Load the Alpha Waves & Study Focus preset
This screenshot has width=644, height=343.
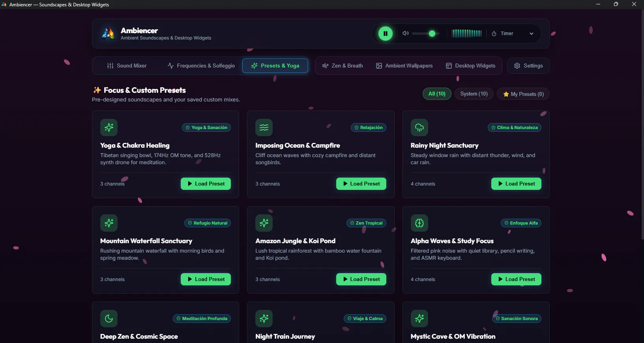pos(516,279)
